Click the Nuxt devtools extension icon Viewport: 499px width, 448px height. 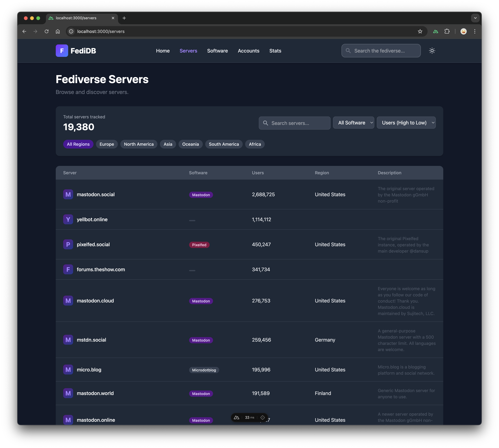click(435, 32)
